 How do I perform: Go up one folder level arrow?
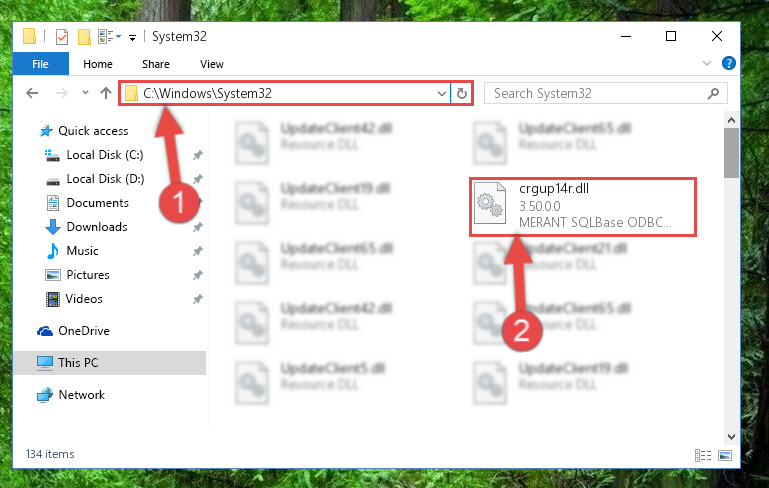[x=106, y=93]
